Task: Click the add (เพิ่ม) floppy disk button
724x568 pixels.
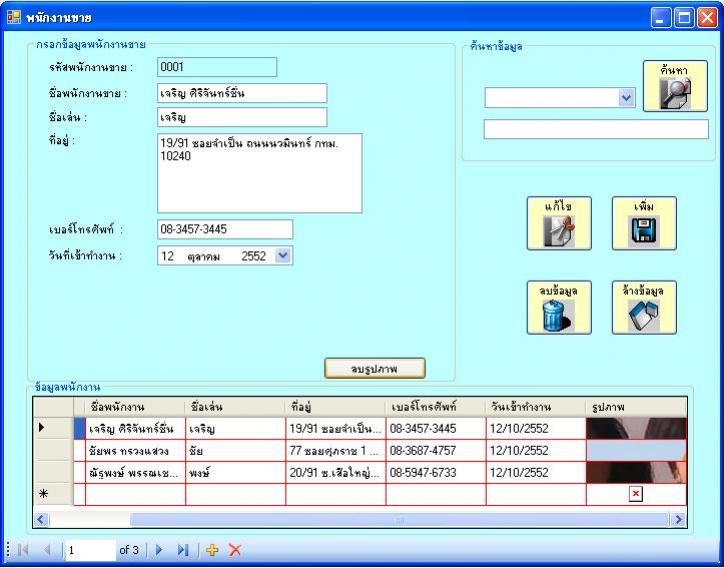Action: coord(643,223)
